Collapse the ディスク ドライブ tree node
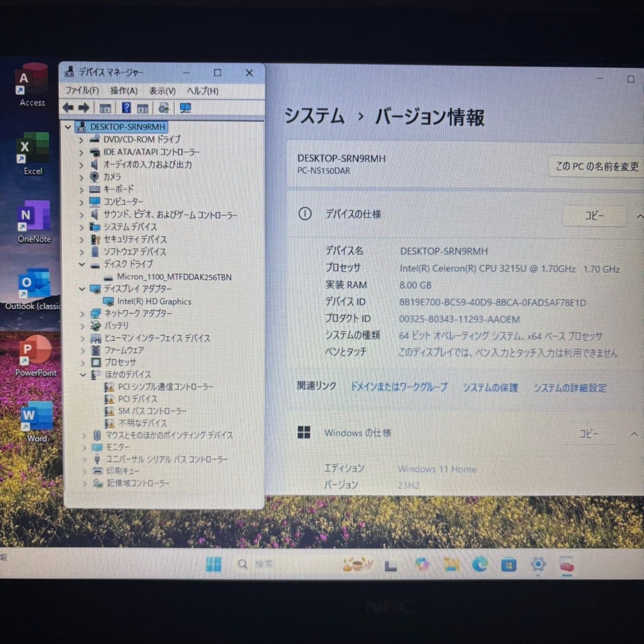644x644 pixels. click(x=82, y=264)
